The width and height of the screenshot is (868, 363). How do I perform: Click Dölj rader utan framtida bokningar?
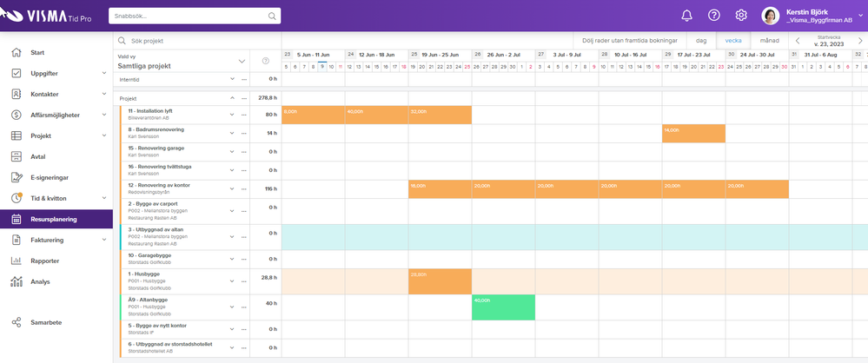click(x=629, y=40)
